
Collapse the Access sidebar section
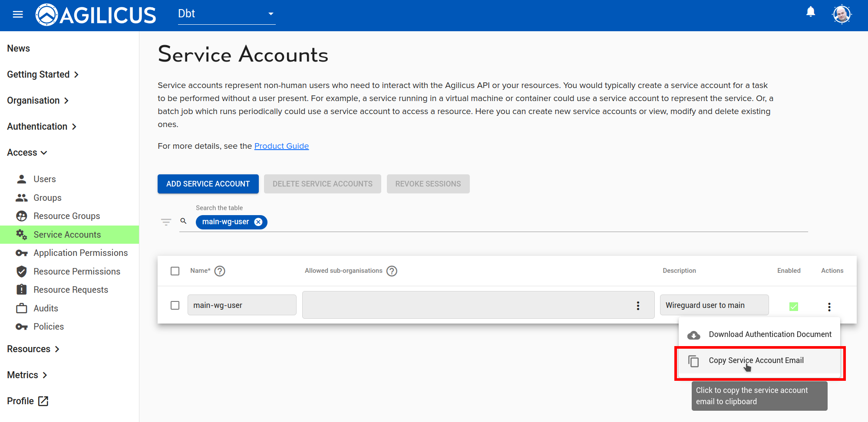[27, 153]
